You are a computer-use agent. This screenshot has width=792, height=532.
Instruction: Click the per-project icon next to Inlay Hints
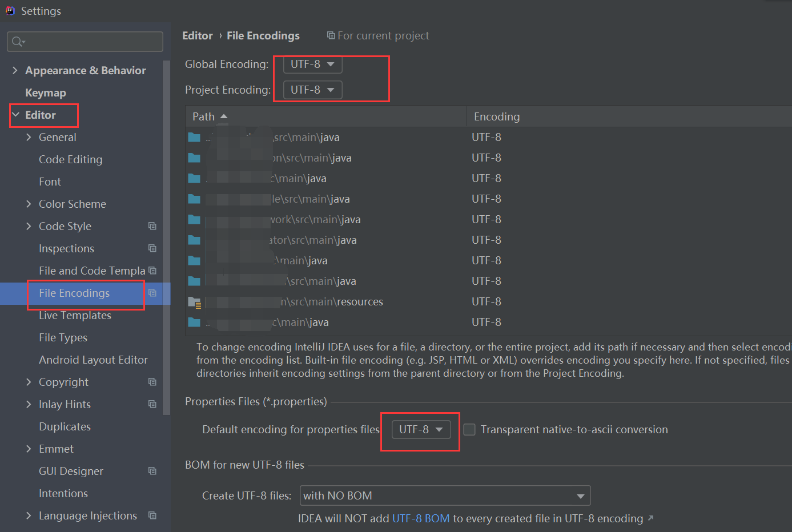click(152, 404)
